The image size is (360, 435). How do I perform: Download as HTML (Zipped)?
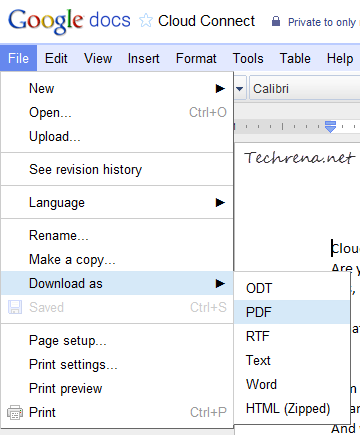tap(292, 408)
